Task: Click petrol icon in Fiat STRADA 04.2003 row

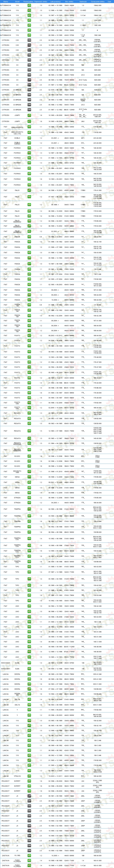Action: pyautogui.click(x=29, y=503)
